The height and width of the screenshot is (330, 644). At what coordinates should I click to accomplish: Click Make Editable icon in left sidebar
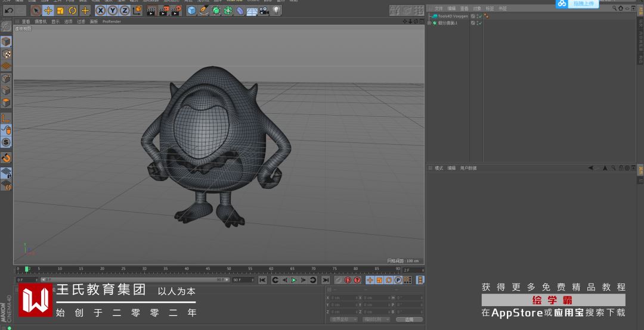point(6,27)
